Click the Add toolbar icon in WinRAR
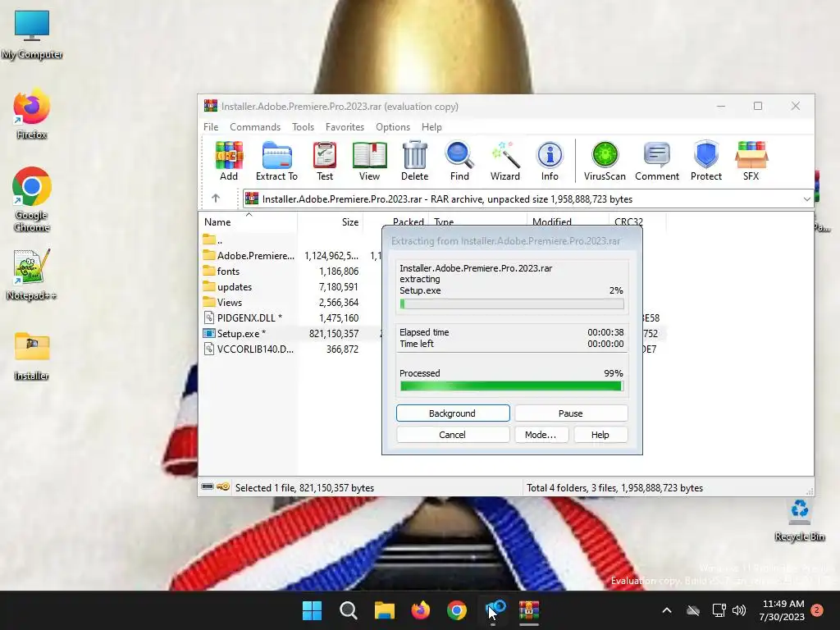 pos(229,161)
